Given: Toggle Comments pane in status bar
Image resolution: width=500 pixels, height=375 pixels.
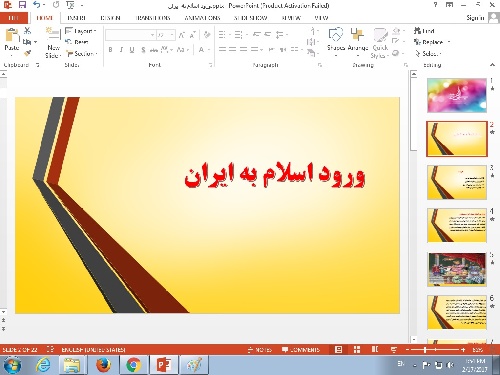Looking at the screenshot, I should click(301, 349).
